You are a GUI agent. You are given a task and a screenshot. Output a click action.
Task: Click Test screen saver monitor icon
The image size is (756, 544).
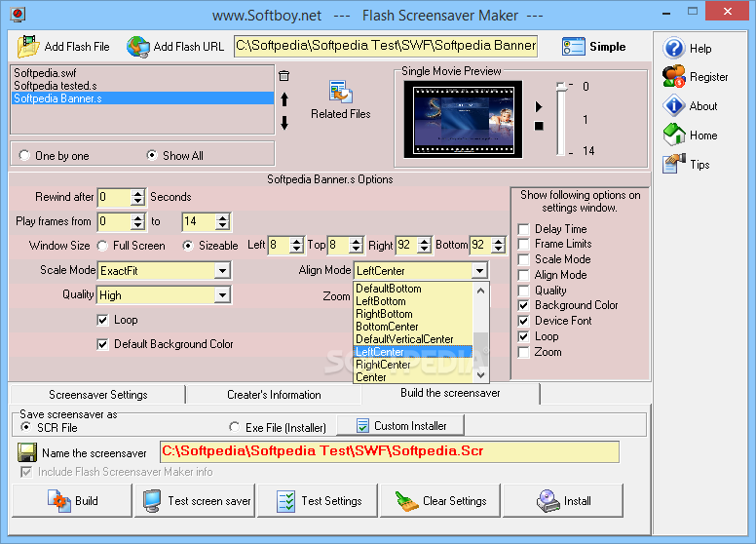[152, 501]
